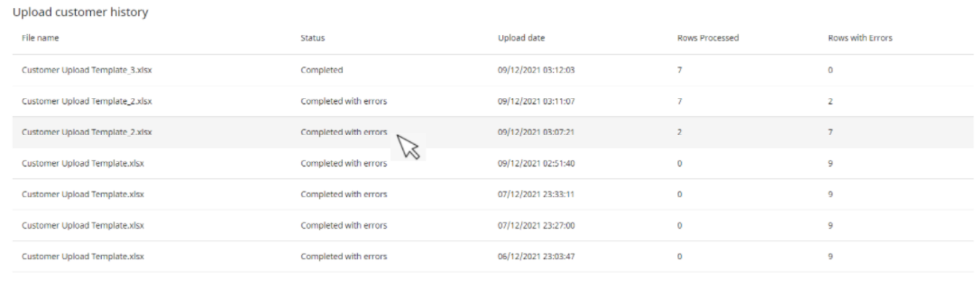The width and height of the screenshot is (980, 292).
Task: Click the error count 7 in the highlighted row
Action: pyautogui.click(x=830, y=132)
